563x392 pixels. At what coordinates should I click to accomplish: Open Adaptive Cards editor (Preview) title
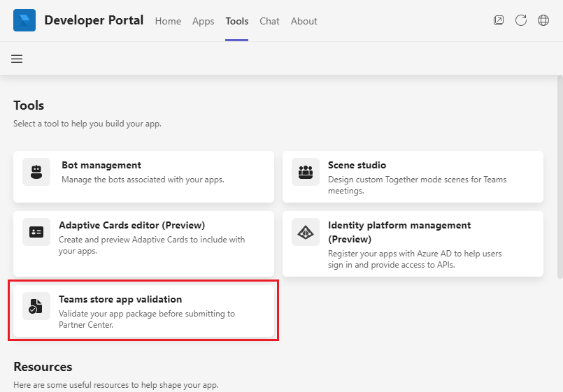(x=131, y=225)
